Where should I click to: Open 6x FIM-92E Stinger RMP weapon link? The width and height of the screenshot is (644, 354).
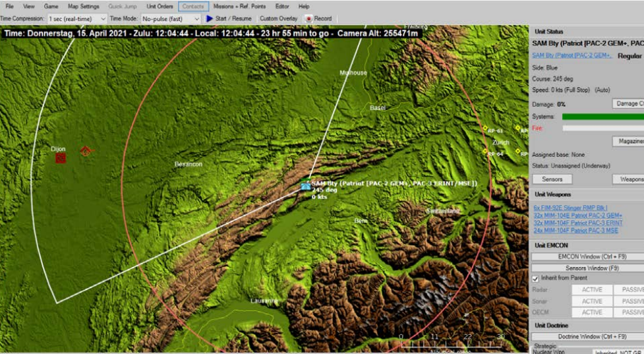tap(570, 208)
